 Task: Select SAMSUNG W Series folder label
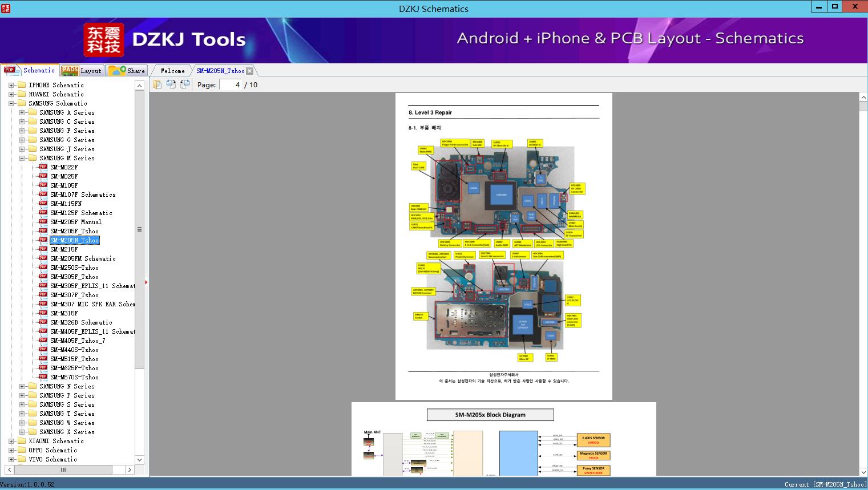point(67,423)
